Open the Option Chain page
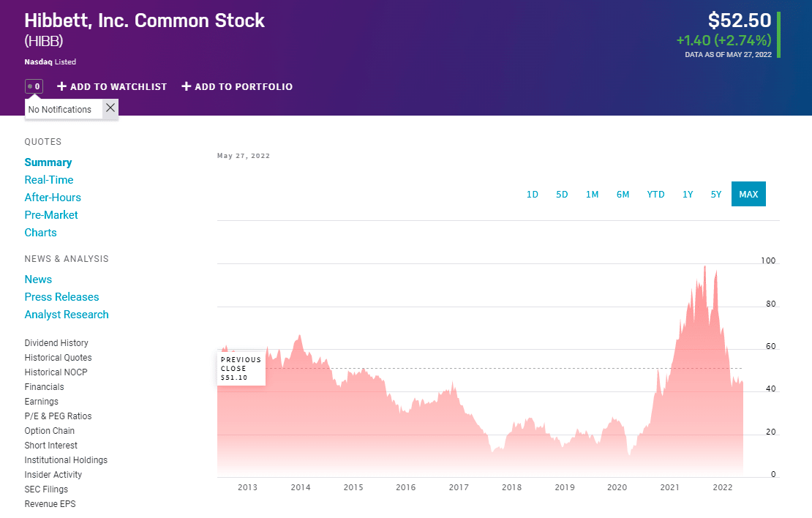Viewport: 812px width, 518px height. point(49,430)
